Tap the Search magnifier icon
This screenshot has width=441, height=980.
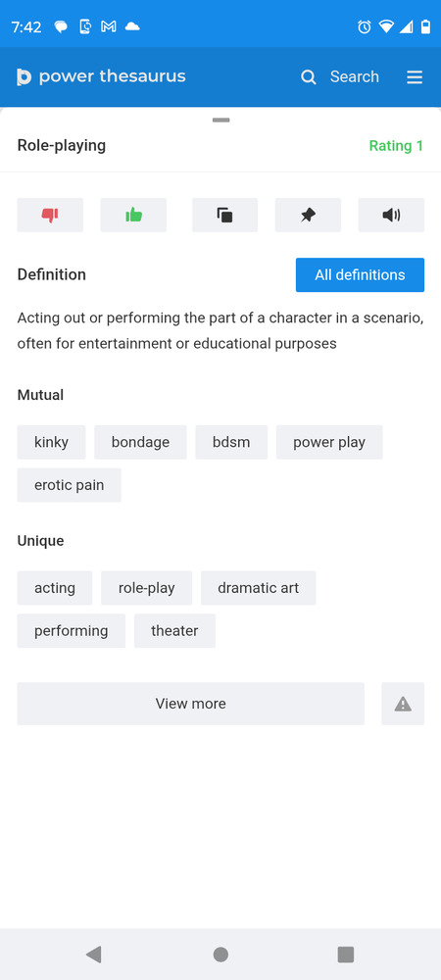[x=309, y=76]
